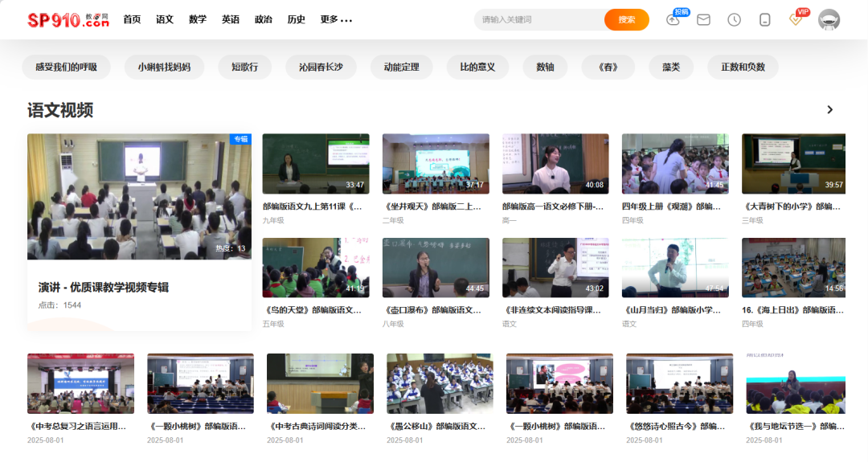Open the 政治 navigation tab
Image resolution: width=868 pixels, height=462 pixels.
coord(264,19)
